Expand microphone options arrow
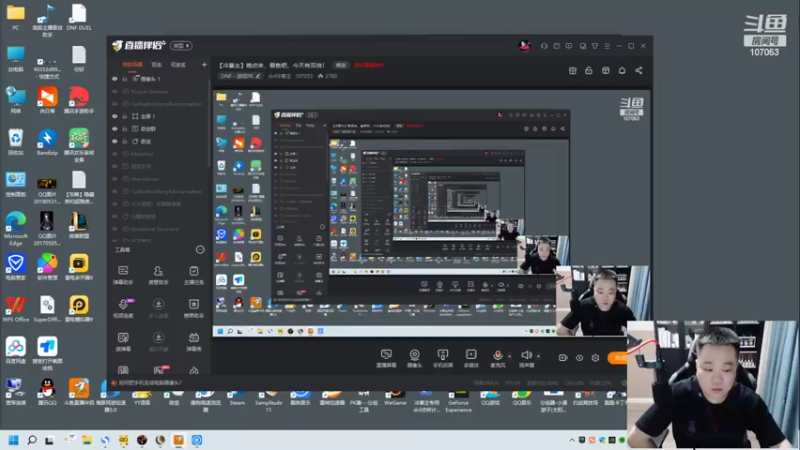Viewport: 800px width, 450px height. tap(509, 356)
